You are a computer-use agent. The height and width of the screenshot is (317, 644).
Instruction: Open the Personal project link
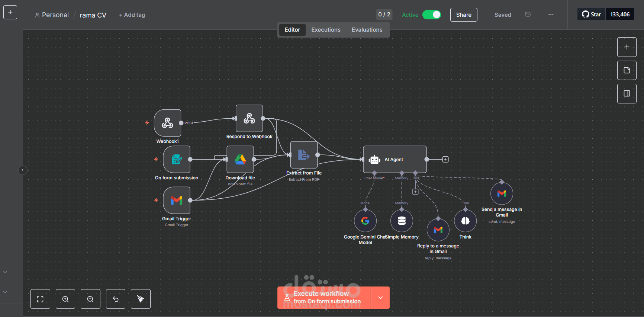[x=52, y=15]
